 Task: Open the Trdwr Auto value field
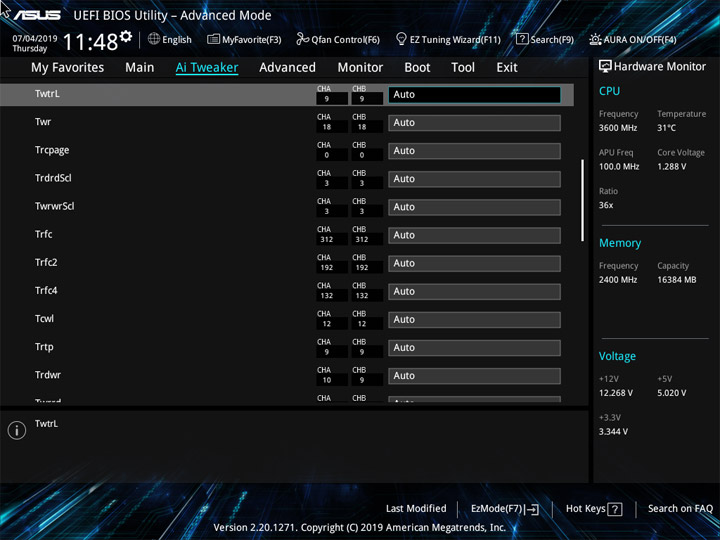click(x=474, y=376)
